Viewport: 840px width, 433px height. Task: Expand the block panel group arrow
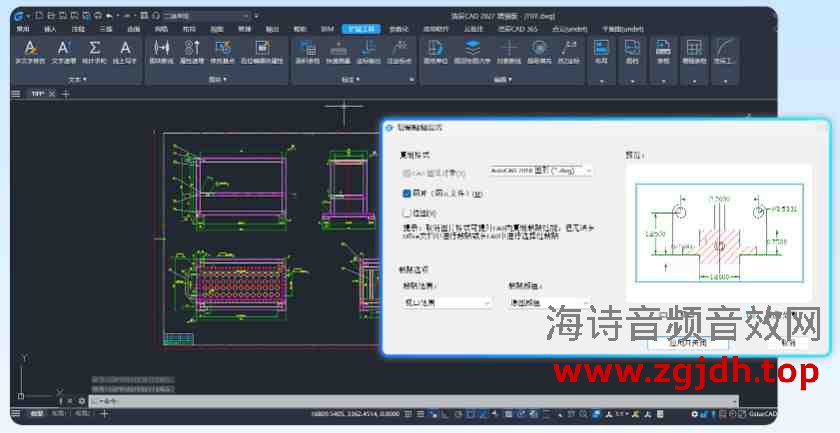(224, 80)
